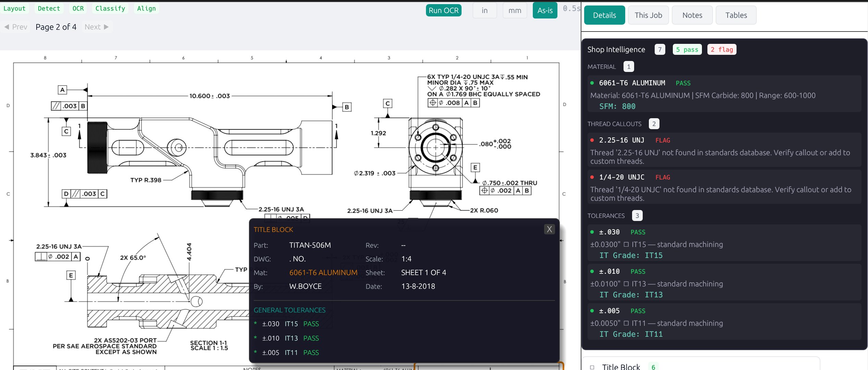Advance pages using the Next arrow

pyautogui.click(x=97, y=27)
